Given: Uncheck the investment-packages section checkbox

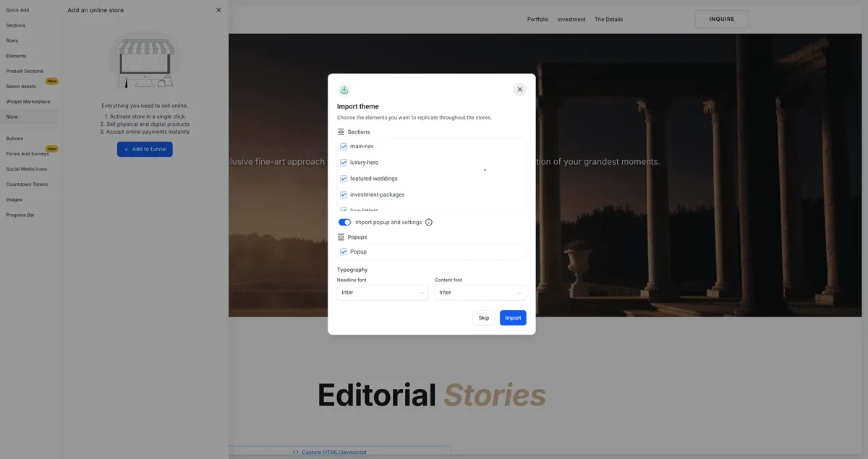Looking at the screenshot, I should coord(344,194).
